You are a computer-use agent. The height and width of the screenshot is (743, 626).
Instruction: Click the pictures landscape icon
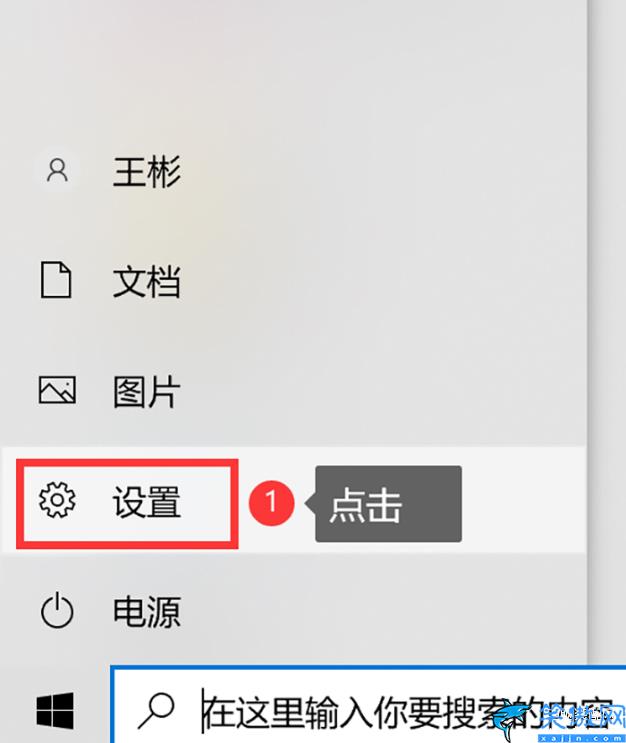coord(57,390)
